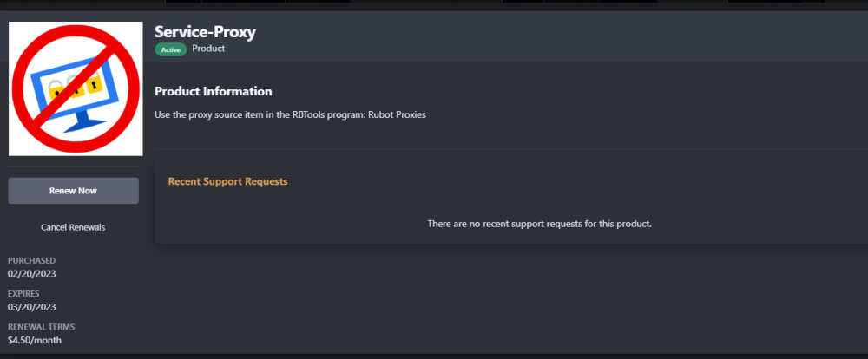This screenshot has height=359, width=868.
Task: Click the expiry date 03/20/2023
Action: click(x=32, y=307)
